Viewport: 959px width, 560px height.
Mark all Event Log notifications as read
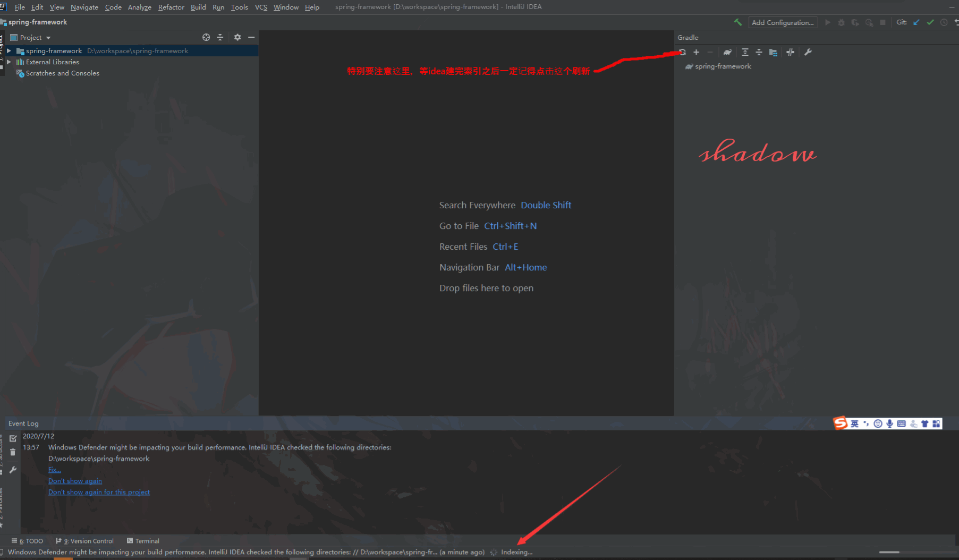(13, 438)
